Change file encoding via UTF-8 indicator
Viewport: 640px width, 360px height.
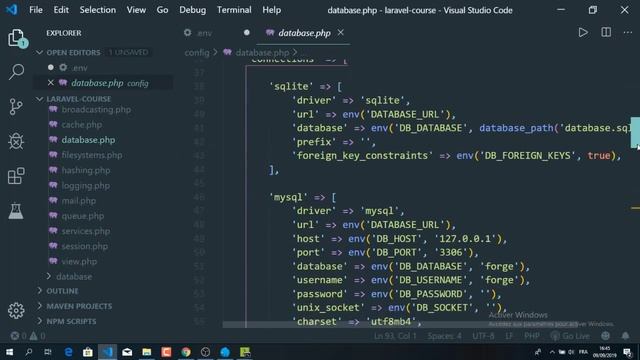[483, 336]
